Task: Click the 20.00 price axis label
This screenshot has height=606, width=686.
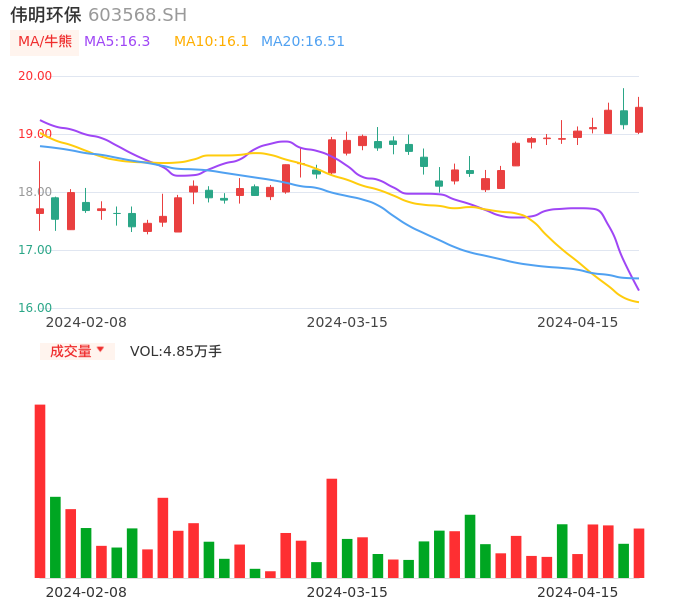Action: tap(35, 76)
